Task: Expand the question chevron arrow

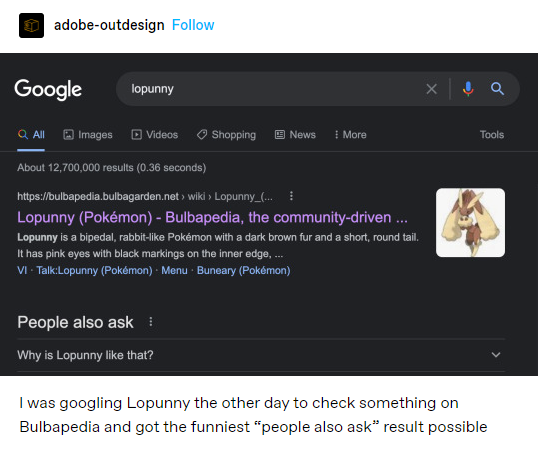Action: click(496, 355)
